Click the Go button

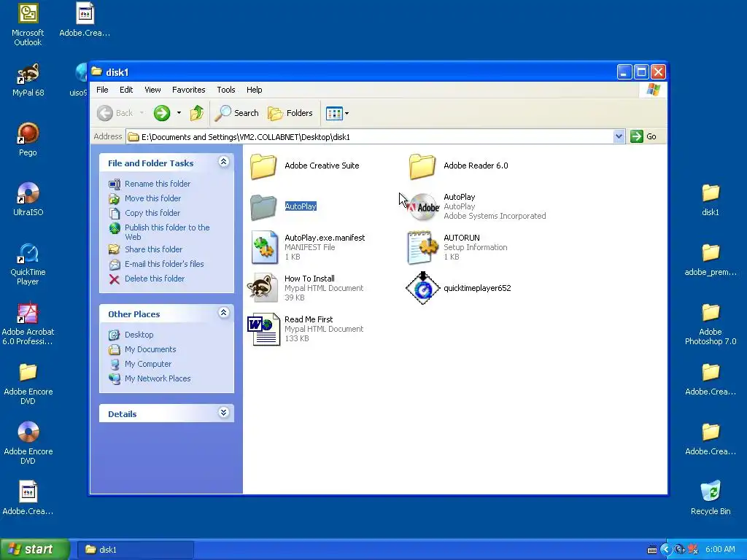643,136
